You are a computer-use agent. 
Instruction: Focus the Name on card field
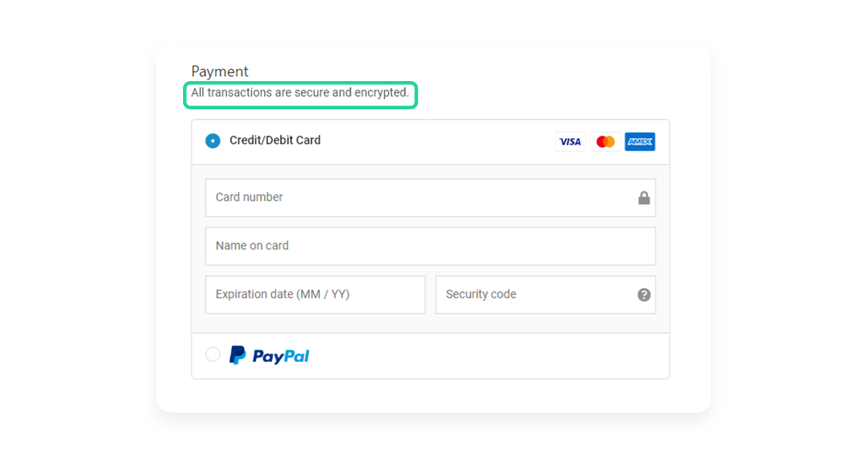click(430, 246)
